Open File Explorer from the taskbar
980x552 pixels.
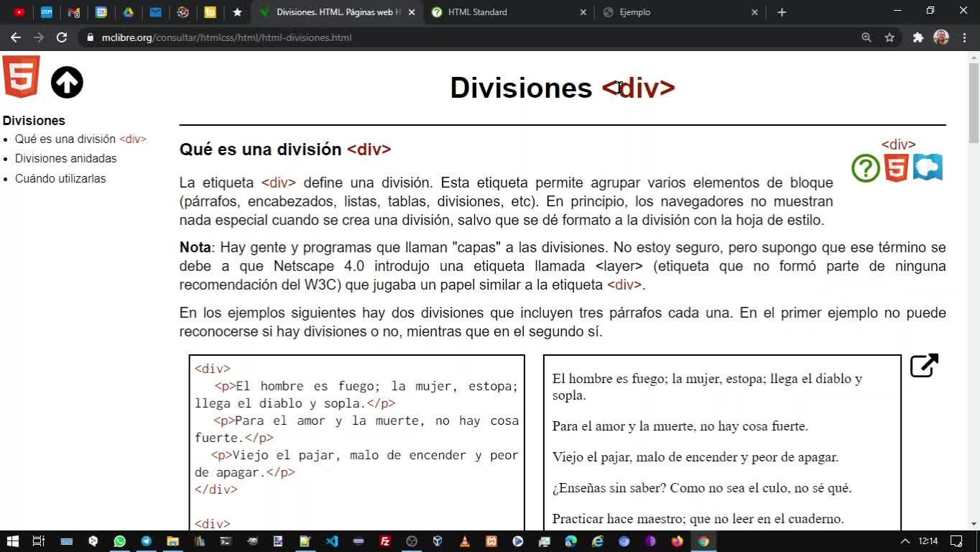click(172, 541)
